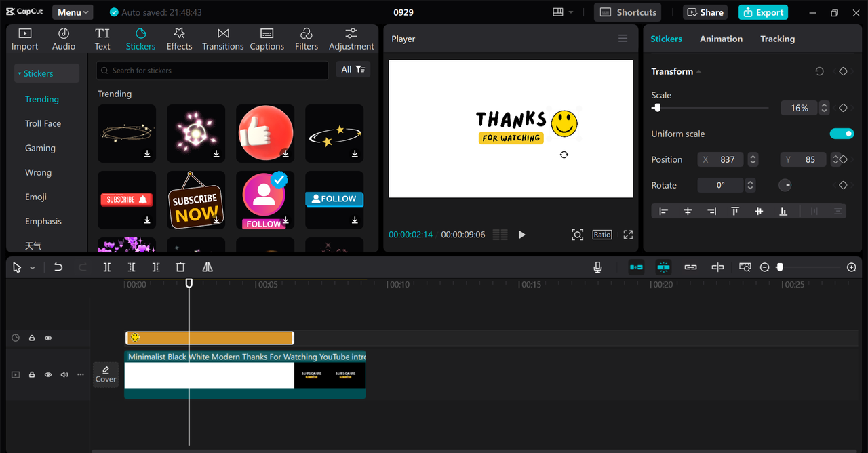Click the Export button
The width and height of the screenshot is (868, 453).
763,12
